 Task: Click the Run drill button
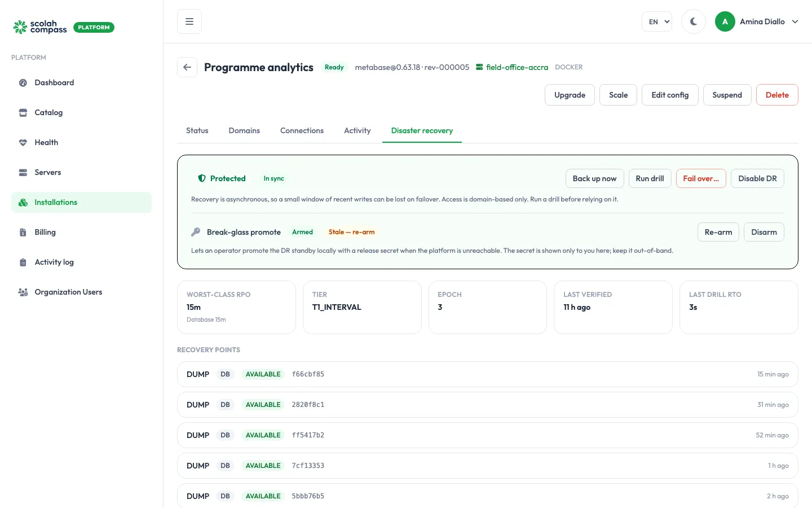(650, 178)
